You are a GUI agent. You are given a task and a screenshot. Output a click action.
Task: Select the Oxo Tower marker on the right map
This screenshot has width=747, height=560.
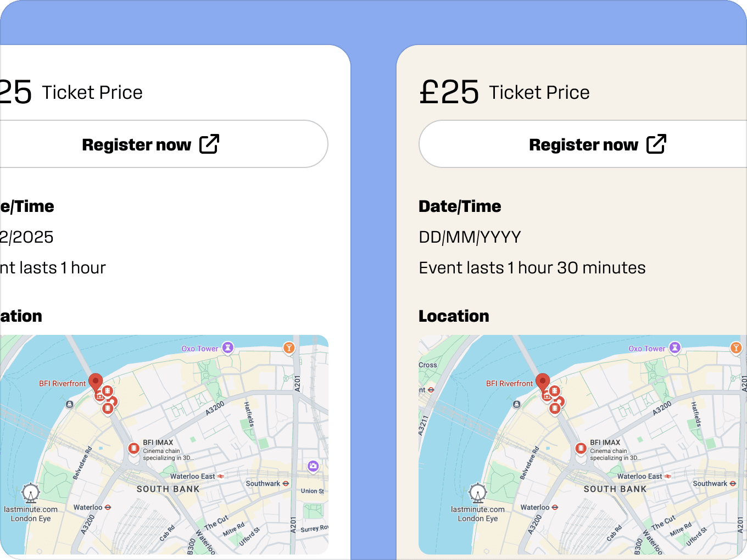coord(674,348)
